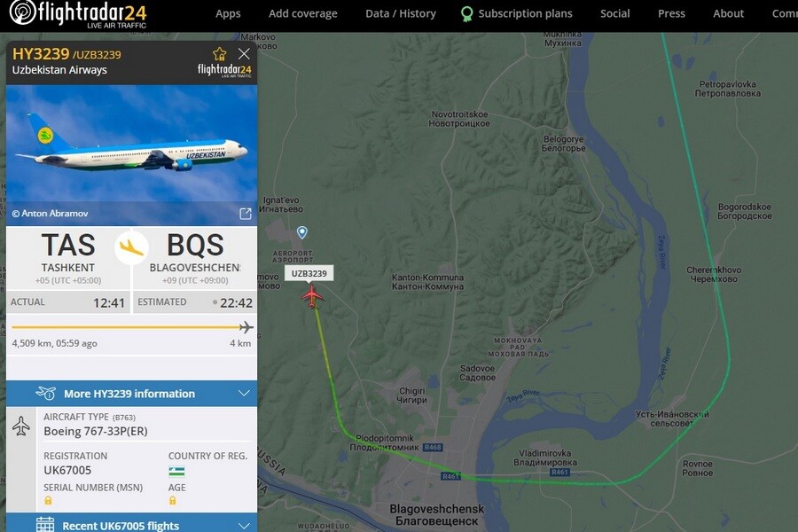
Task: Open the Data / History menu
Action: click(x=401, y=14)
